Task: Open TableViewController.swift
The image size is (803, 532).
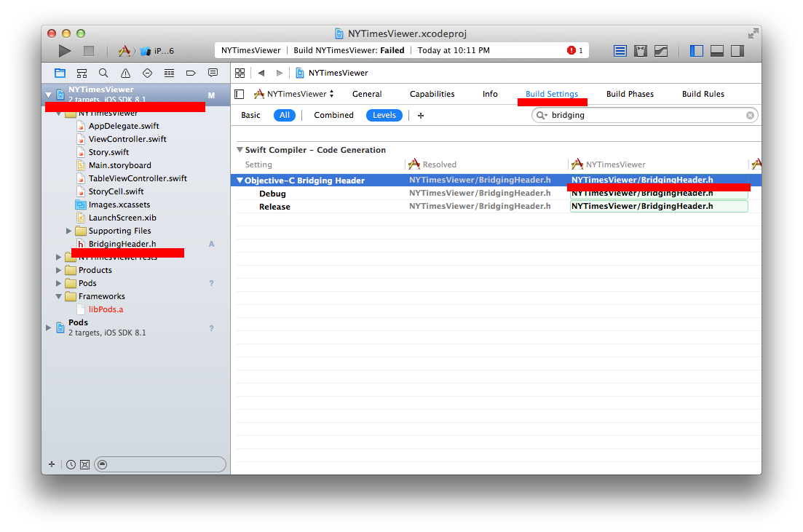Action: 138,179
